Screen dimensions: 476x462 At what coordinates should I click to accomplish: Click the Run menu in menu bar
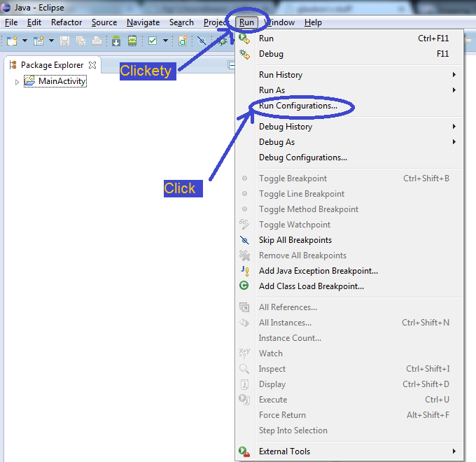246,22
